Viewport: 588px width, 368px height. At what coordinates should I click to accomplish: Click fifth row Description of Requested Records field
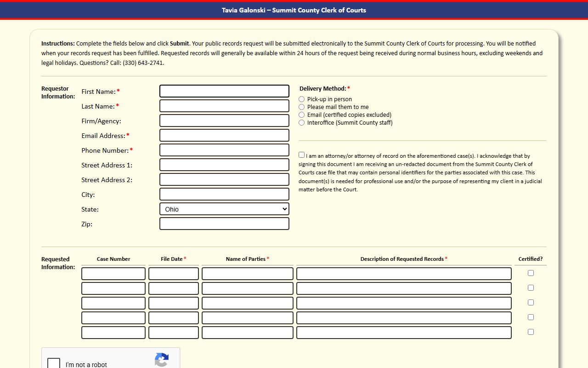click(x=404, y=333)
